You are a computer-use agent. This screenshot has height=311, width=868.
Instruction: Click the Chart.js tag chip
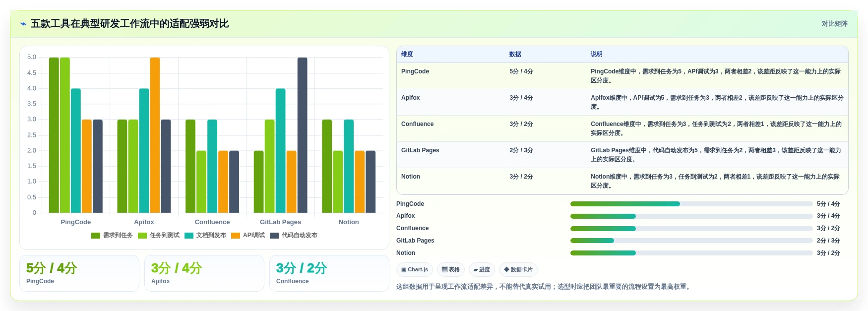pos(415,270)
